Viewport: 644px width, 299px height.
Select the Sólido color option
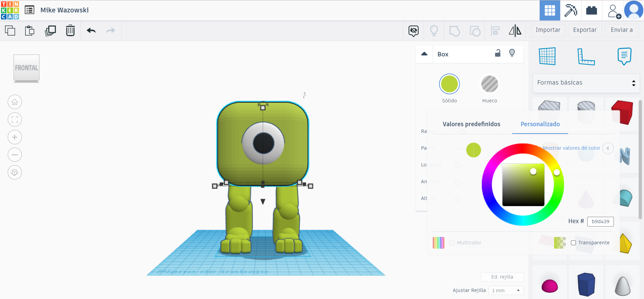click(x=449, y=84)
